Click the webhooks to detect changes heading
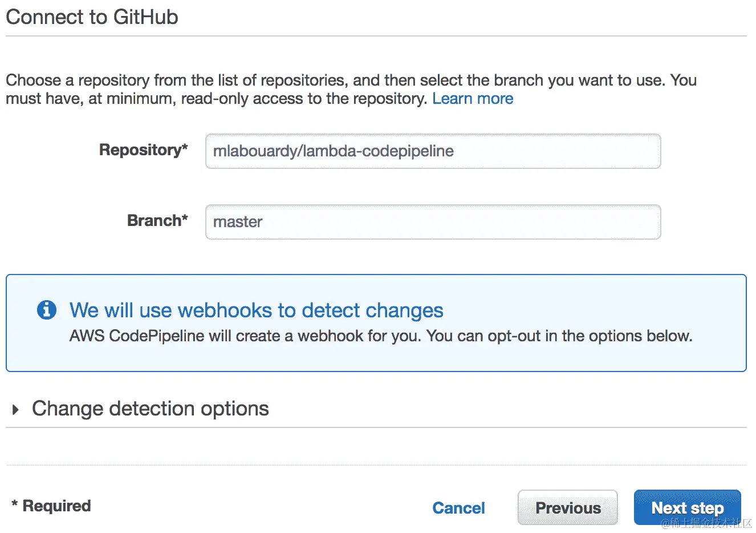 [256, 310]
